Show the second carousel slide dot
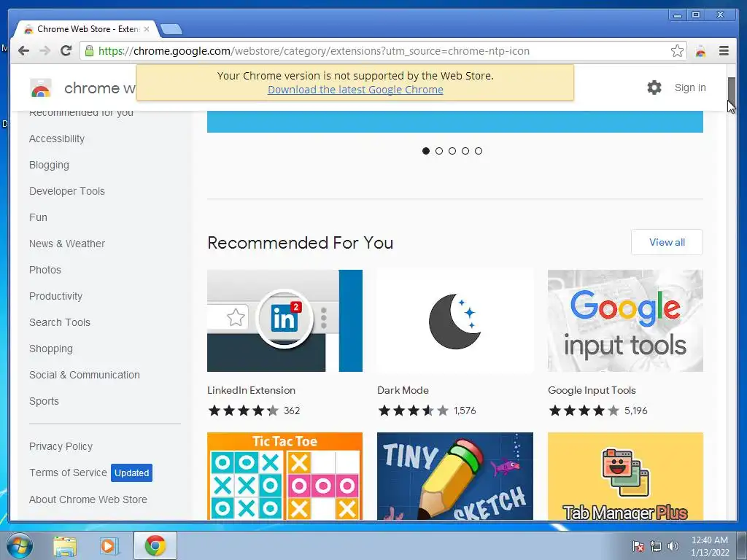This screenshot has width=747, height=560. [439, 151]
